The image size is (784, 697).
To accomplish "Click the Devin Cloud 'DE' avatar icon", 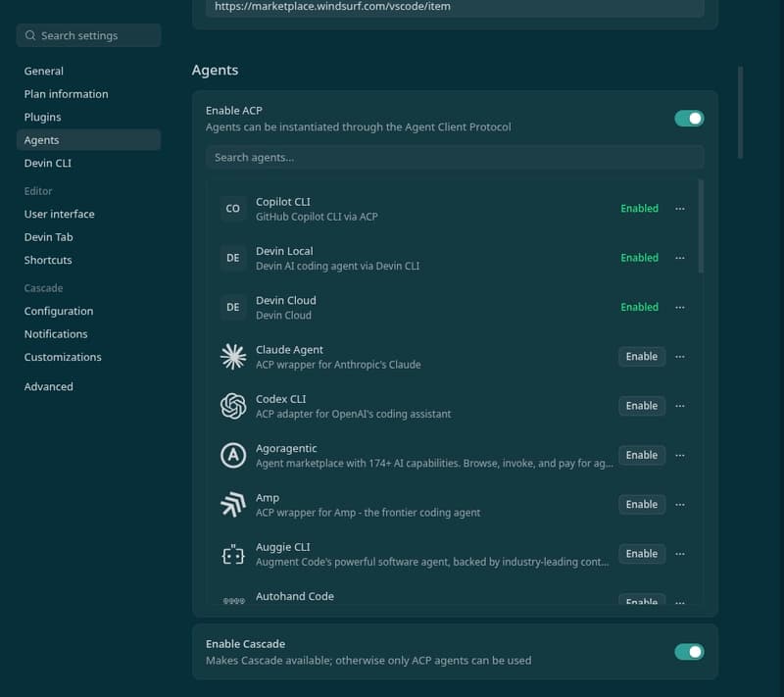I will pos(233,307).
